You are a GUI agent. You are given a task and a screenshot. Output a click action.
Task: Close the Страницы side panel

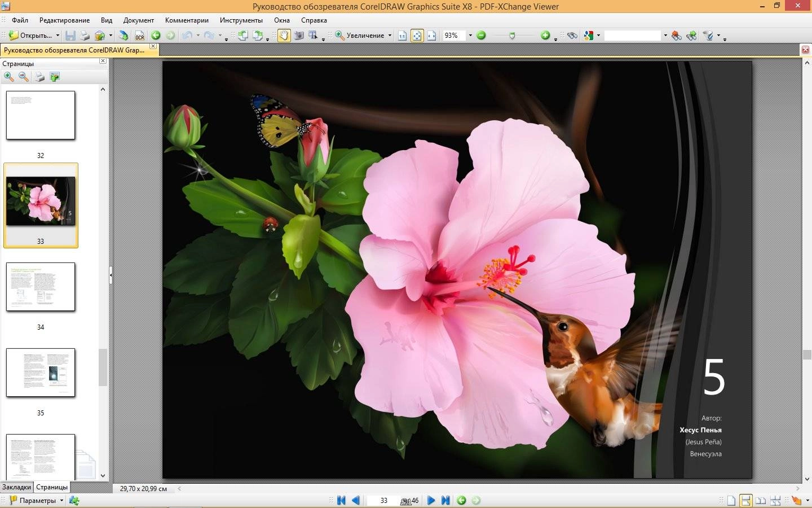pos(103,61)
